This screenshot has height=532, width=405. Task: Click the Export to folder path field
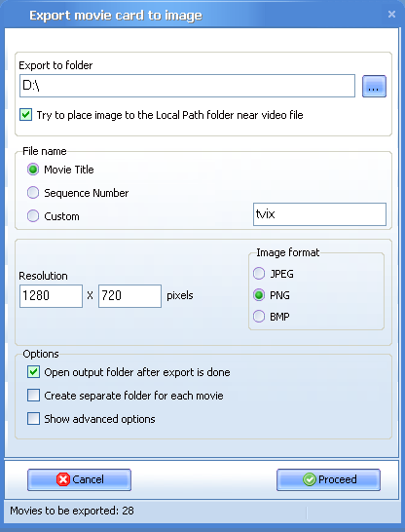click(x=187, y=86)
